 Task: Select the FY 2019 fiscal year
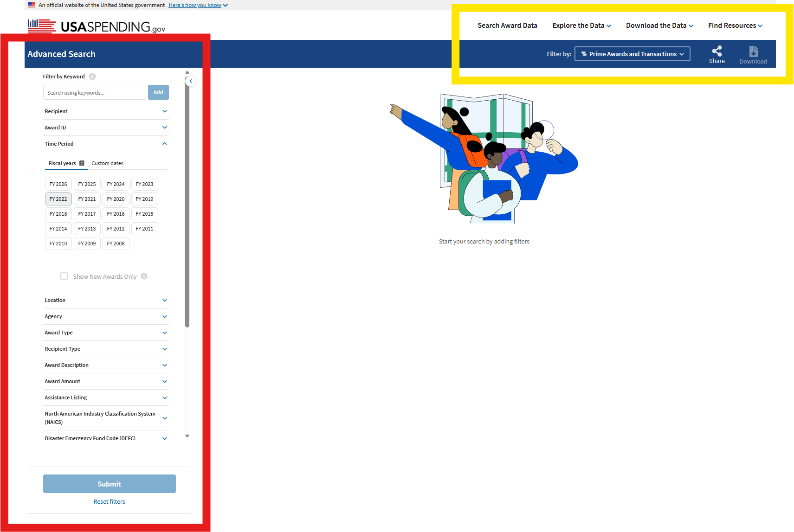click(144, 199)
